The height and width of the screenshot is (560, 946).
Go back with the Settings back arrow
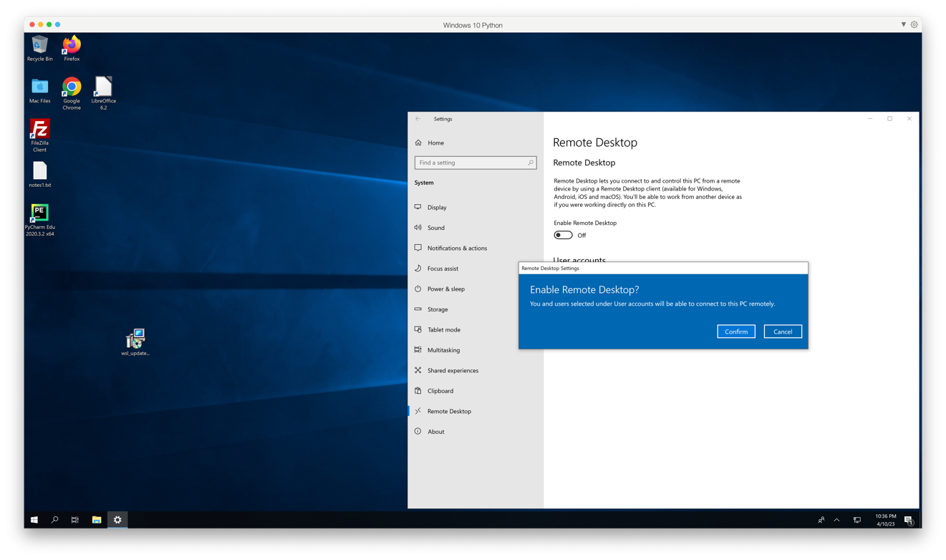418,119
